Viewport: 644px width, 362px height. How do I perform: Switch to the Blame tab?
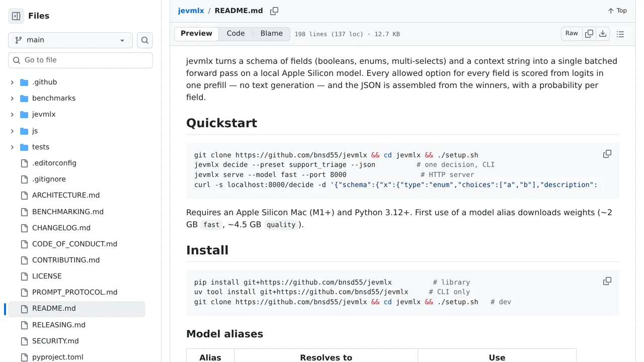coord(272,34)
